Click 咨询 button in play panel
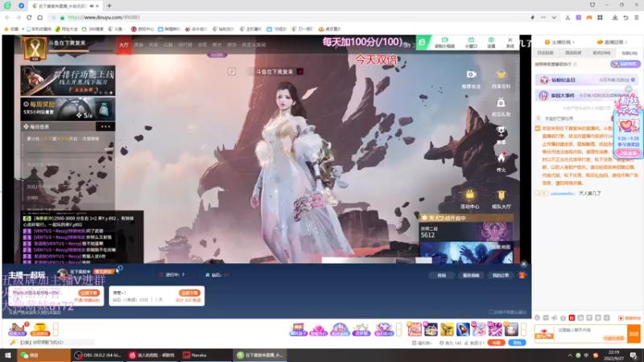The image size is (644, 362). (441, 275)
